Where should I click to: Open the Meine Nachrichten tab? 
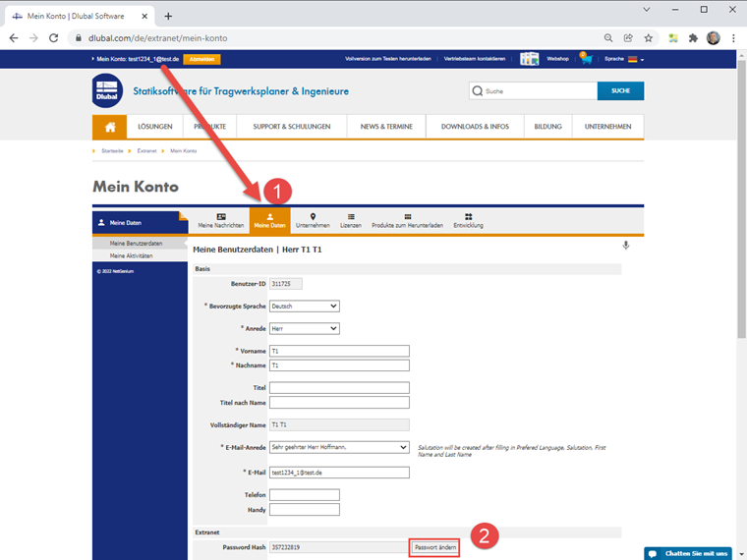[221, 221]
